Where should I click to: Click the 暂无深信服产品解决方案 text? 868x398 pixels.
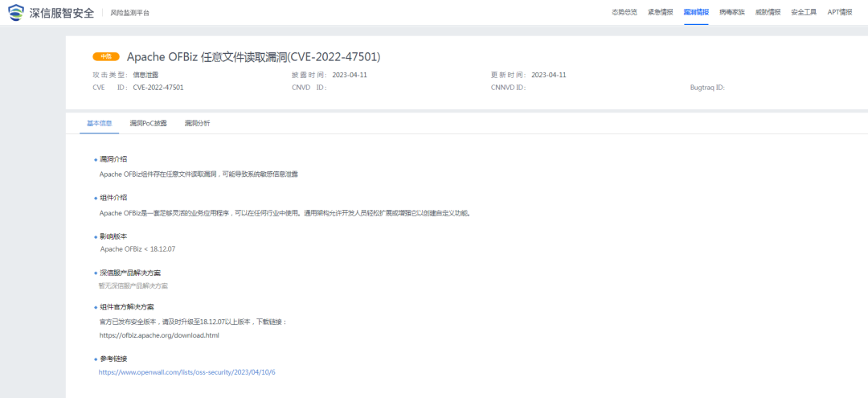(133, 286)
